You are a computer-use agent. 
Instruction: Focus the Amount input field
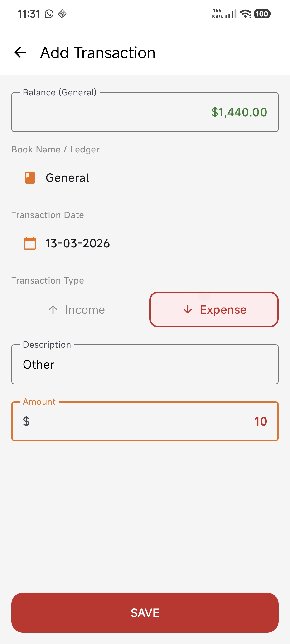tap(145, 421)
